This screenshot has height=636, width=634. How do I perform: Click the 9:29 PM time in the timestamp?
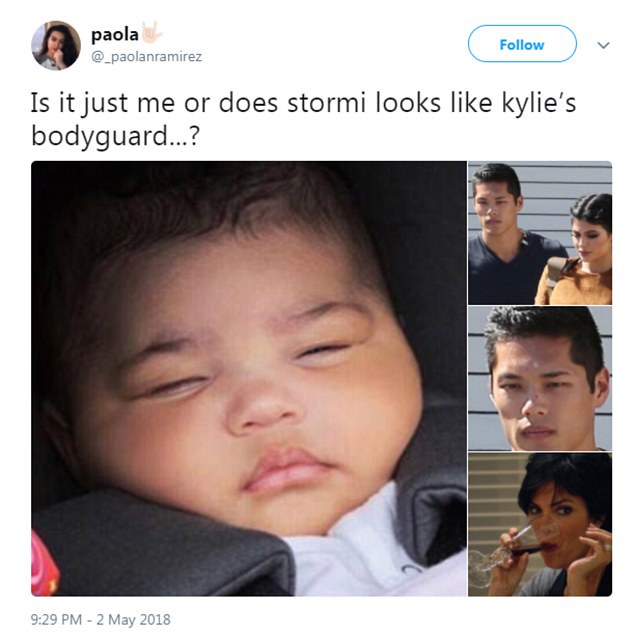tap(56, 620)
